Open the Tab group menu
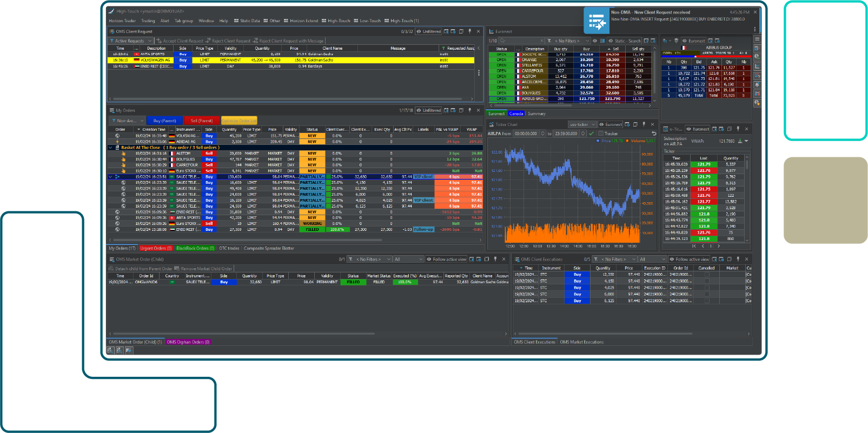 point(184,21)
